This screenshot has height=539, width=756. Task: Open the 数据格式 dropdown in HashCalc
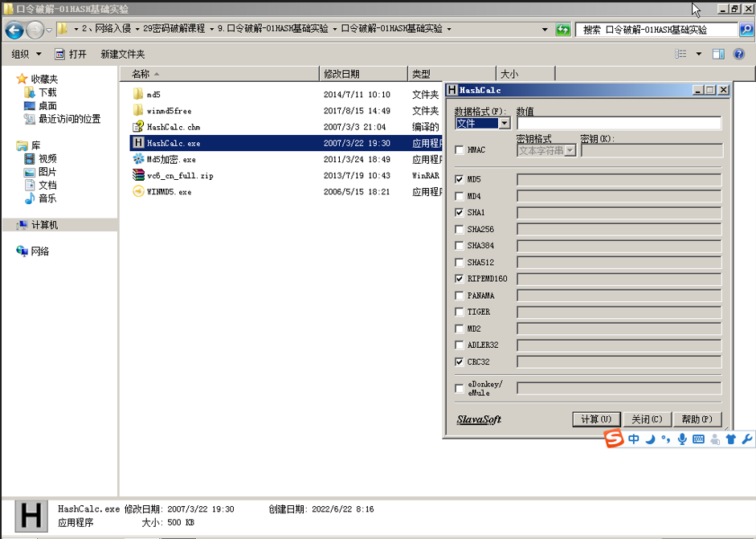click(x=505, y=124)
